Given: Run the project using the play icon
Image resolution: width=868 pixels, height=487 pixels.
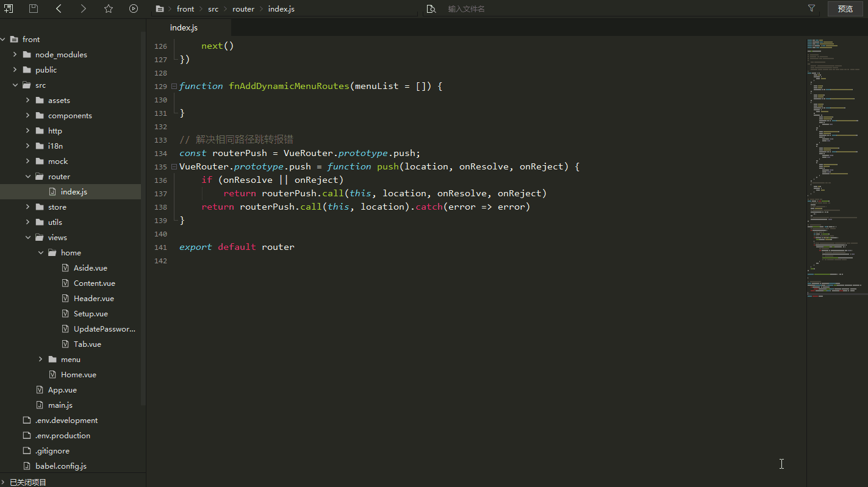Looking at the screenshot, I should 134,9.
